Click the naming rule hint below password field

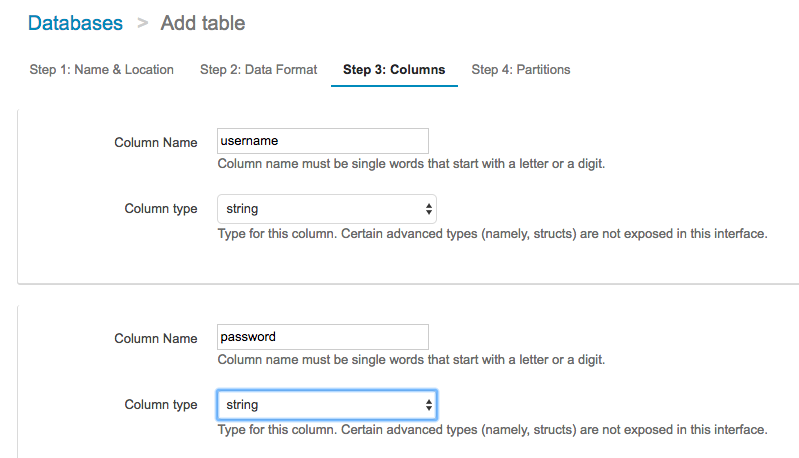(x=410, y=360)
